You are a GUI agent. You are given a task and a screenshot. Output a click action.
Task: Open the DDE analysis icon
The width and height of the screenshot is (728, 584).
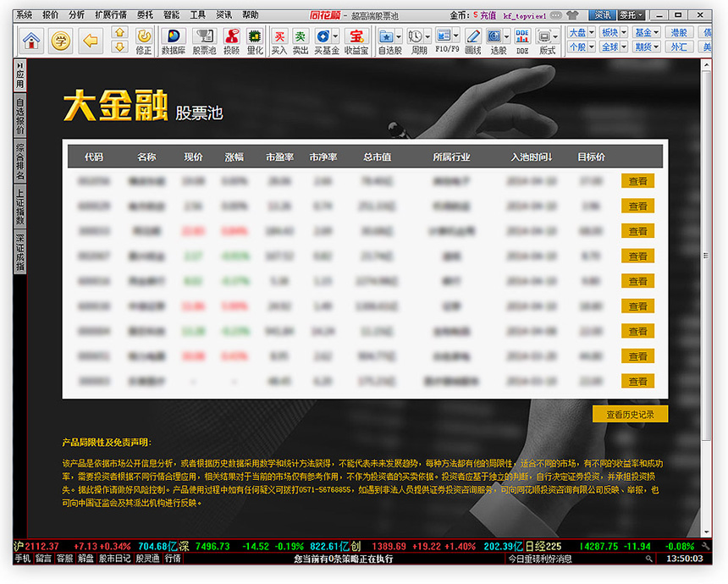pos(522,41)
